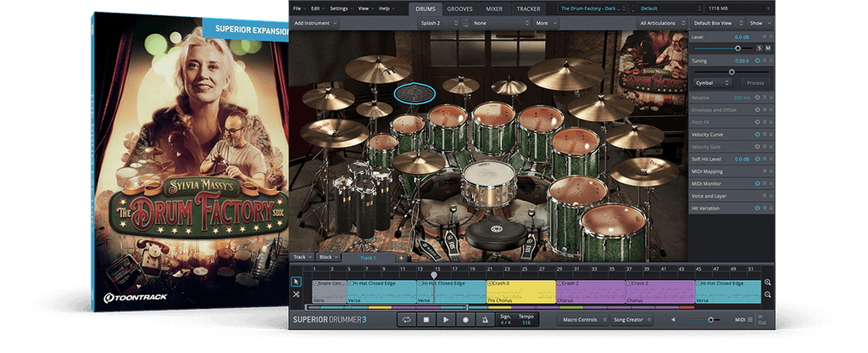Viewport: 868px width, 353px height.
Task: Open the Cymbal type dropdown
Action: [712, 82]
